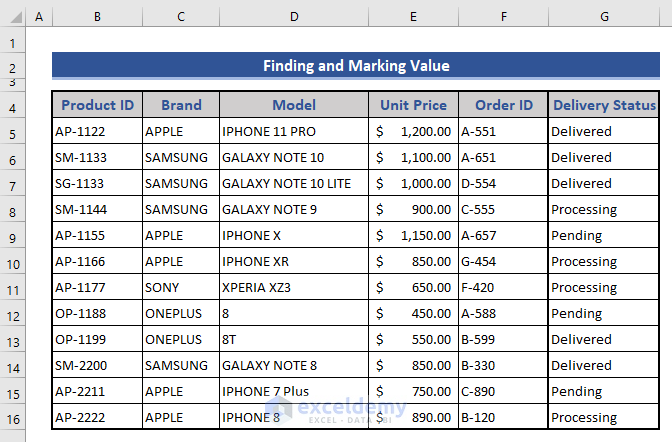Click the 'Product ID' header cell

pyautogui.click(x=97, y=105)
